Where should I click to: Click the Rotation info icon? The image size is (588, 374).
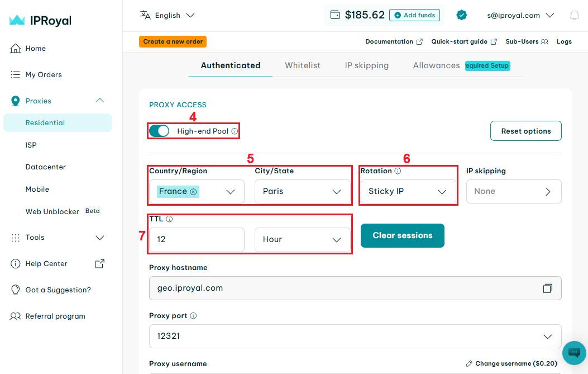pyautogui.click(x=398, y=171)
